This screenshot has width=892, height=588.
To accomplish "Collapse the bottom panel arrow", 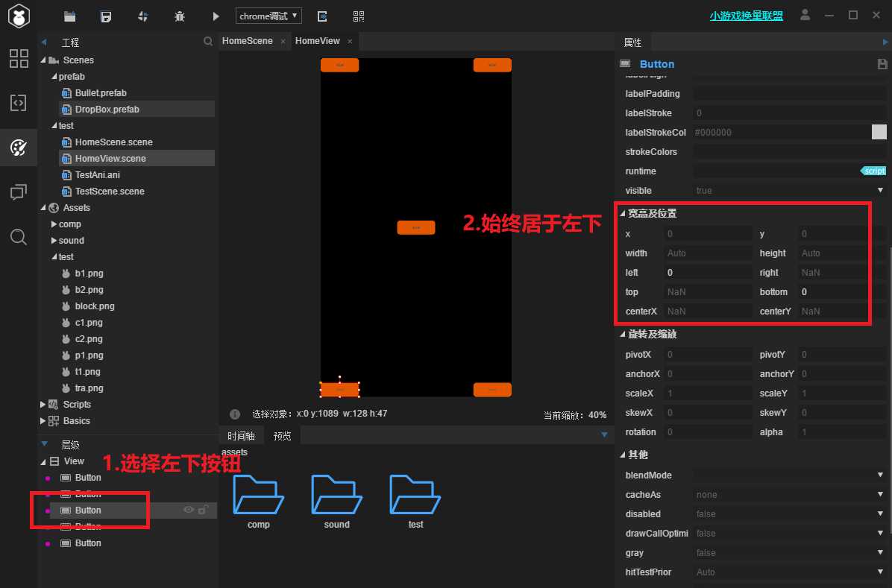I will 604,435.
